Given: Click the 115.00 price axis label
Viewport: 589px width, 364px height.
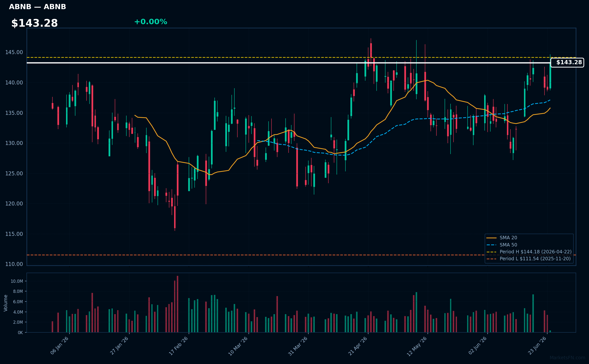Looking at the screenshot, I should point(14,234).
